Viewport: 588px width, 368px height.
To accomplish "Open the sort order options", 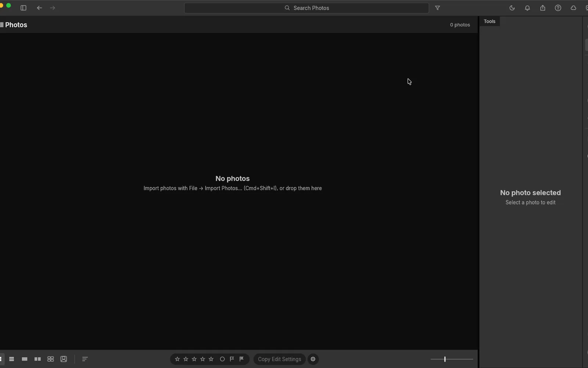I will click(85, 359).
